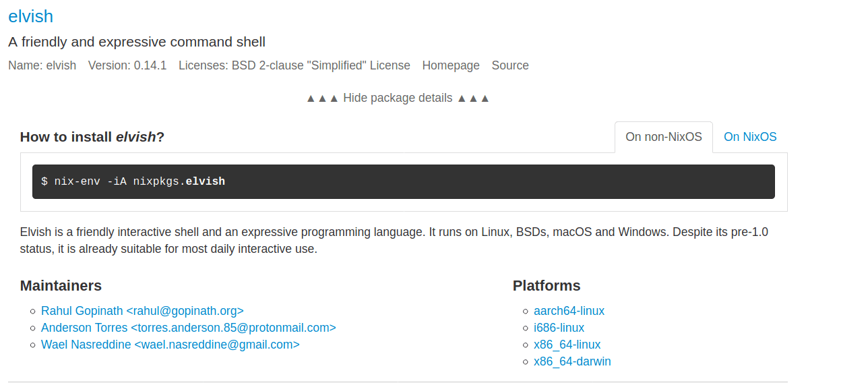Select the x86_64-darwin platform link
This screenshot has height=383, width=868.
point(572,361)
